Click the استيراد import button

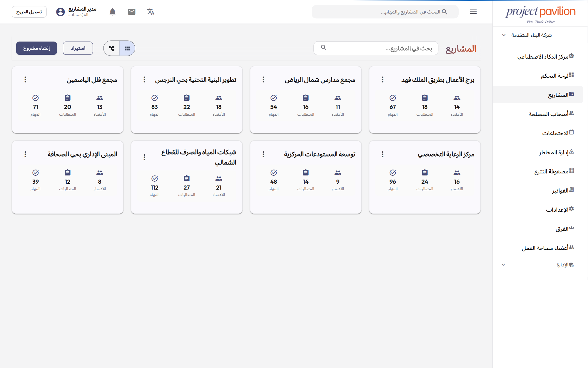(78, 48)
